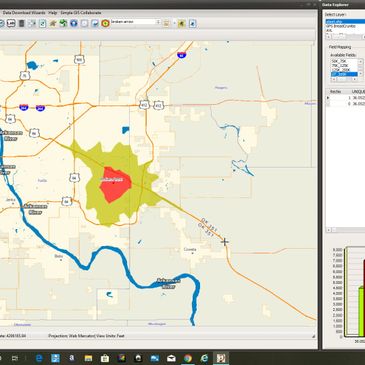Click the brown airplane-like toolbar icon
The image size is (365, 365).
[53, 23]
